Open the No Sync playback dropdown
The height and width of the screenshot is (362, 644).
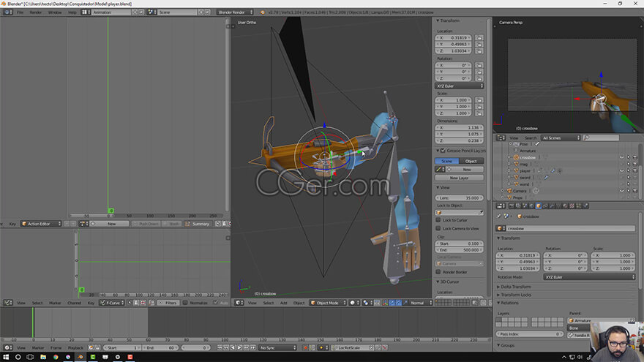point(277,347)
